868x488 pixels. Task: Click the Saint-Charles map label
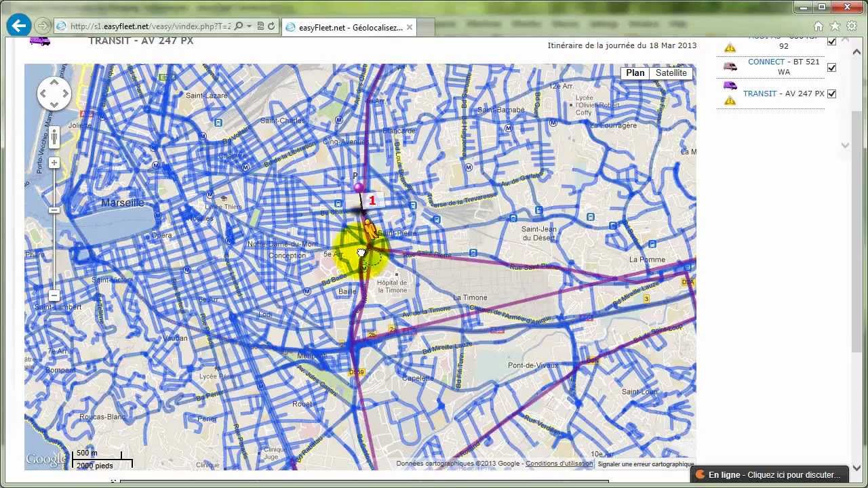point(283,121)
